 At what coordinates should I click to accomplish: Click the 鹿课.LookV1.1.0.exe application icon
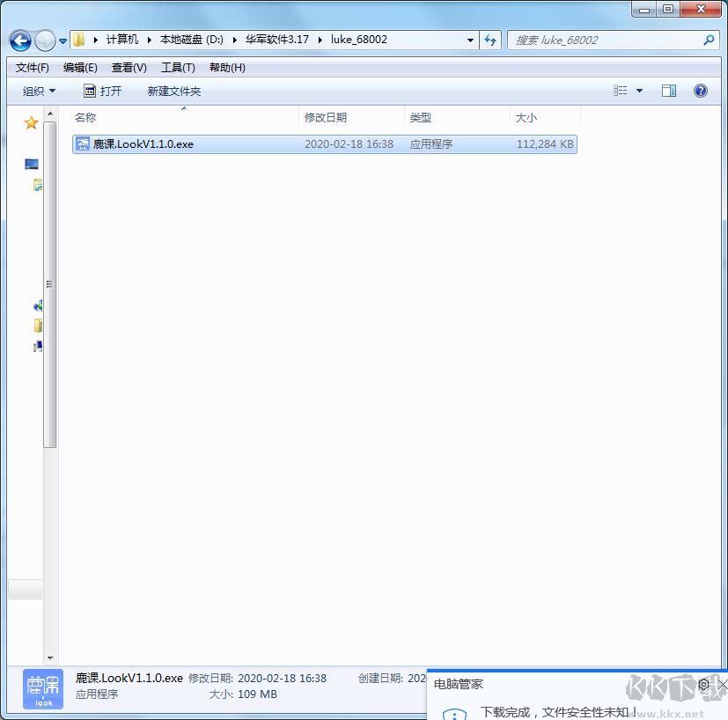[x=82, y=143]
